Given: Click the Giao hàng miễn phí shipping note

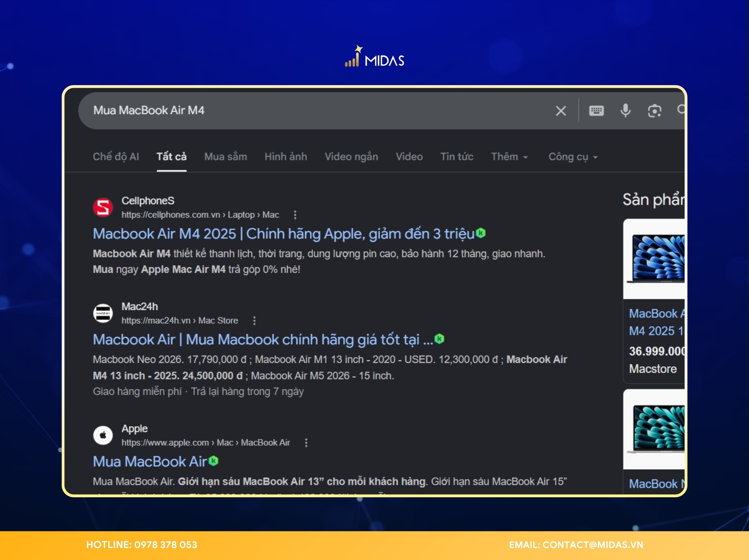Looking at the screenshot, I should pyautogui.click(x=137, y=392).
